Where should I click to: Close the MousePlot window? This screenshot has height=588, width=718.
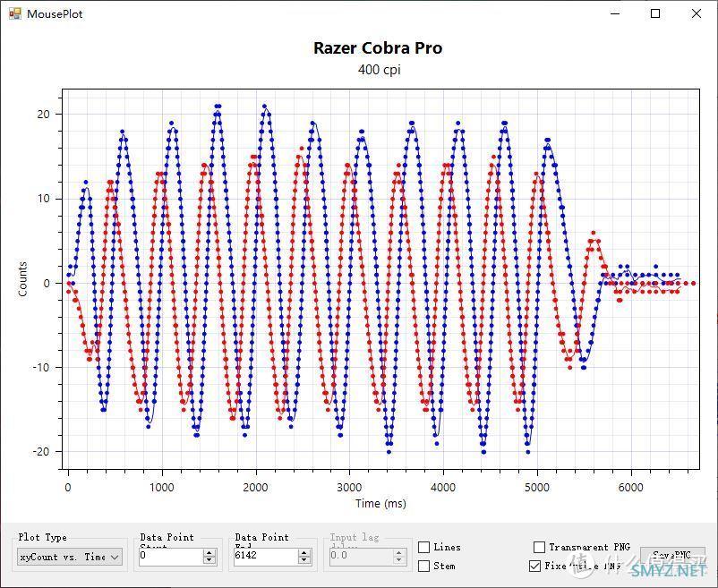point(696,13)
